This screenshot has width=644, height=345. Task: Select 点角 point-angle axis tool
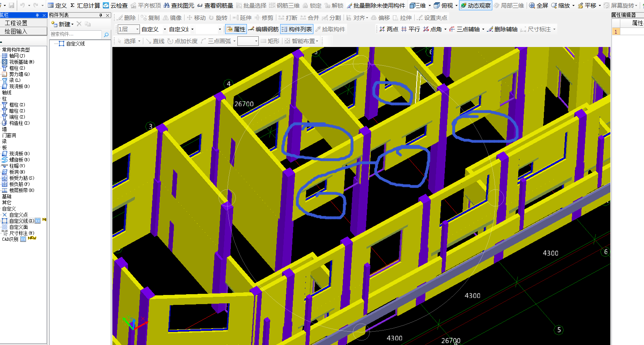(x=432, y=29)
